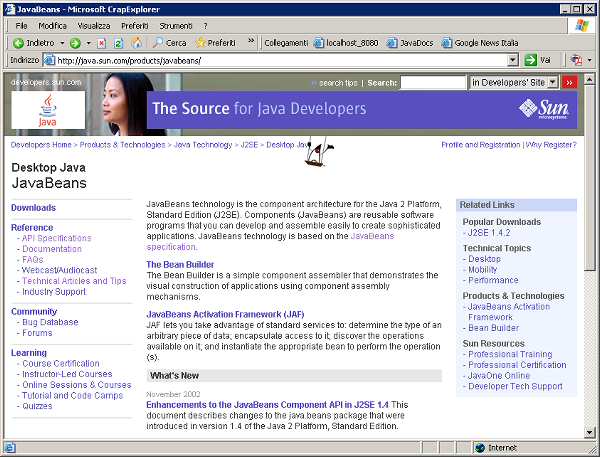
Task: Open the J2SE breadcrumb link
Action: tap(249, 145)
